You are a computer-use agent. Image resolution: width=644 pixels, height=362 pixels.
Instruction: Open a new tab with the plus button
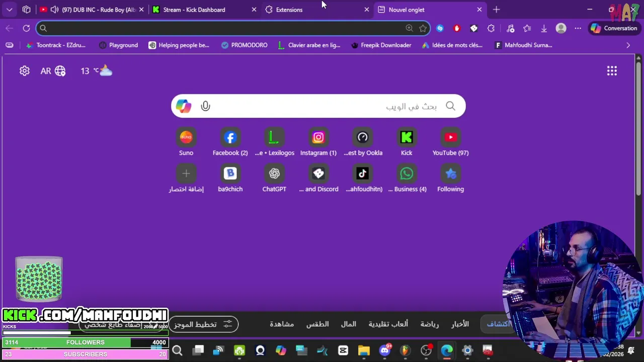497,10
